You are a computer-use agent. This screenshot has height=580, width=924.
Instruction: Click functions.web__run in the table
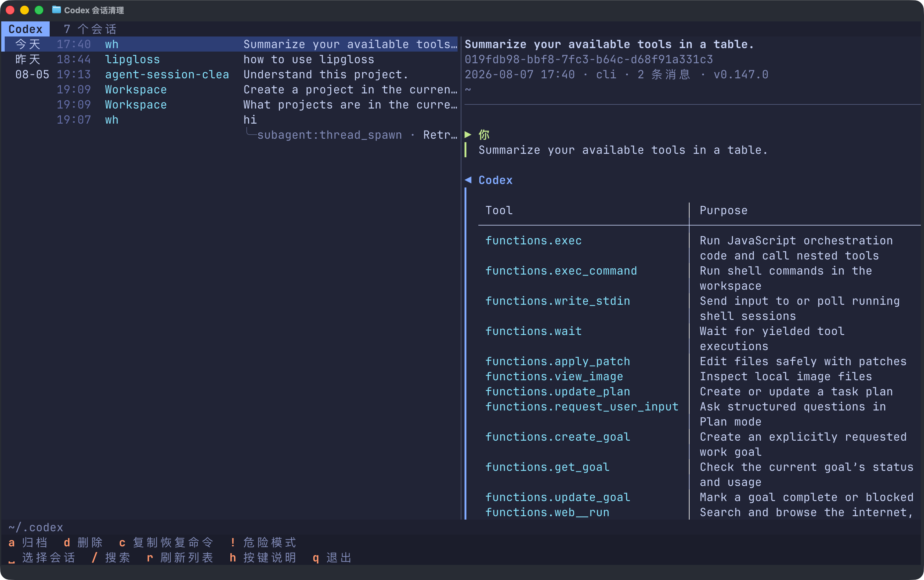point(547,512)
